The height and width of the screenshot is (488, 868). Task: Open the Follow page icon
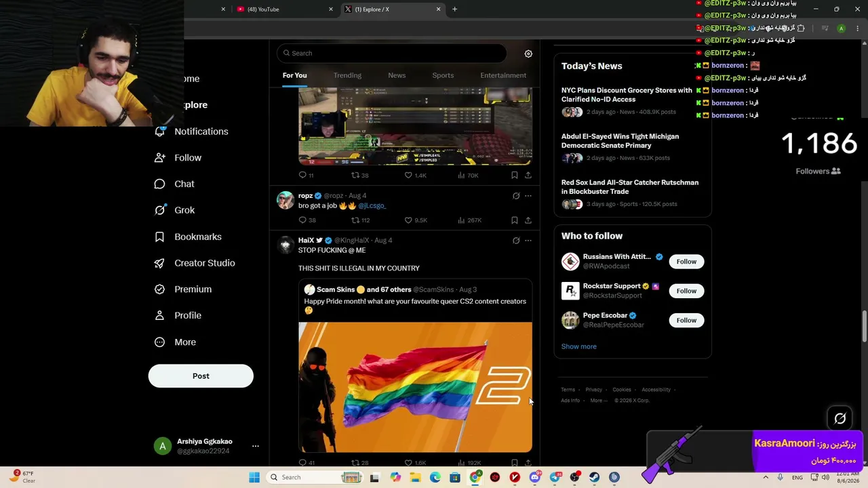(160, 158)
